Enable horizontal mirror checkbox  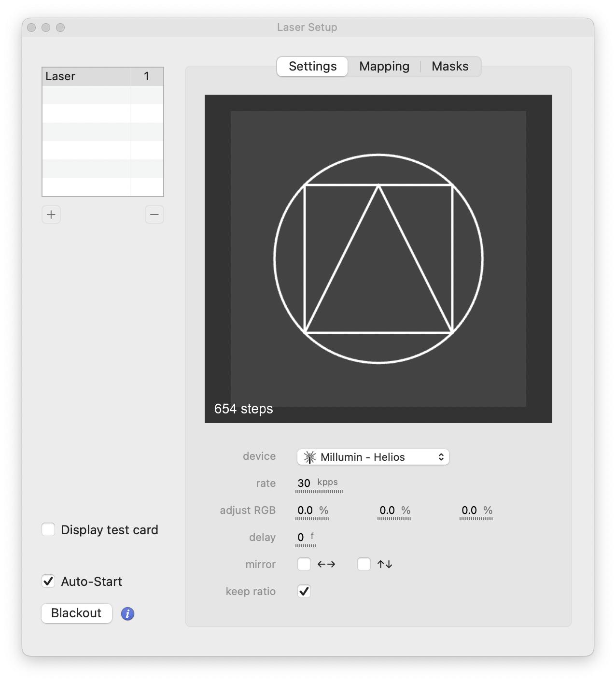304,564
